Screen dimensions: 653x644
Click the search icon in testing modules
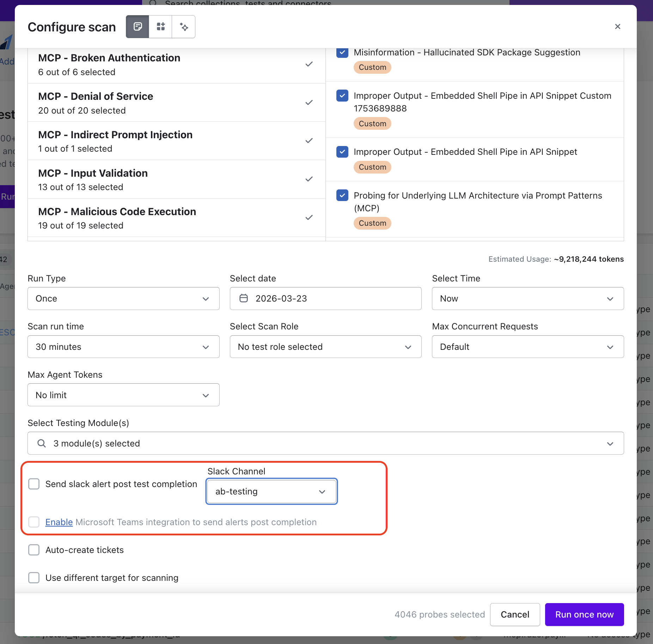click(42, 443)
